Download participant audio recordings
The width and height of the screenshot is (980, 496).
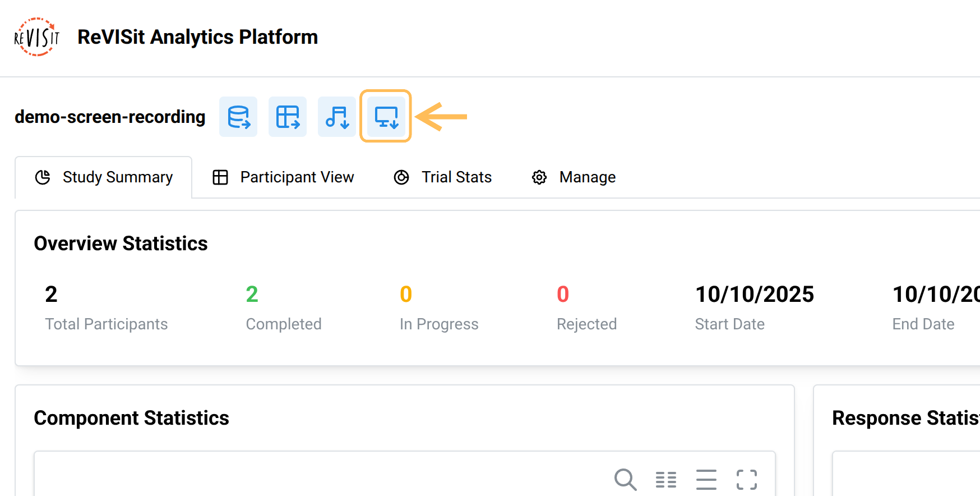click(337, 117)
